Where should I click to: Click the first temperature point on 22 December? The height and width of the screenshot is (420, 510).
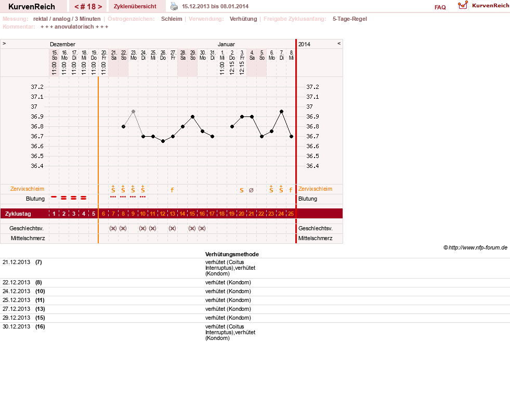pos(123,126)
